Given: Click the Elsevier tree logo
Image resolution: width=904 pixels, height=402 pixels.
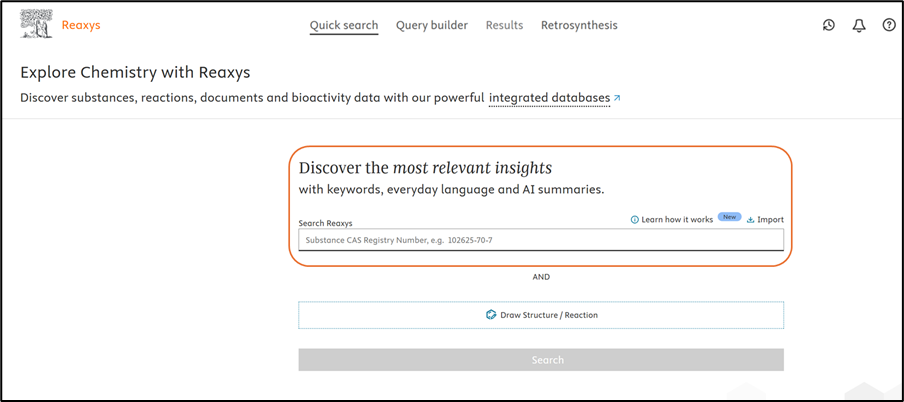Looking at the screenshot, I should pyautogui.click(x=36, y=25).
